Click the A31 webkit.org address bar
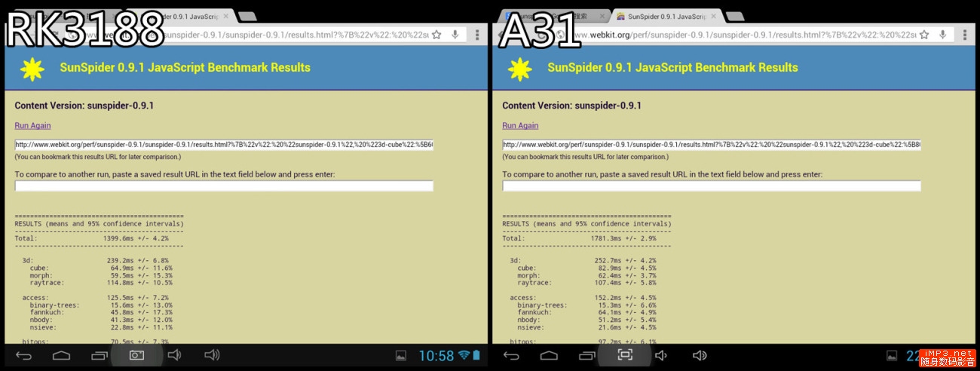Viewport: 980px width, 371px height. [754, 35]
